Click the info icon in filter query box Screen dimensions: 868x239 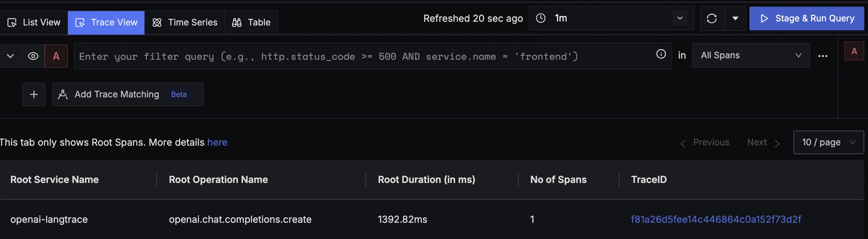click(661, 54)
